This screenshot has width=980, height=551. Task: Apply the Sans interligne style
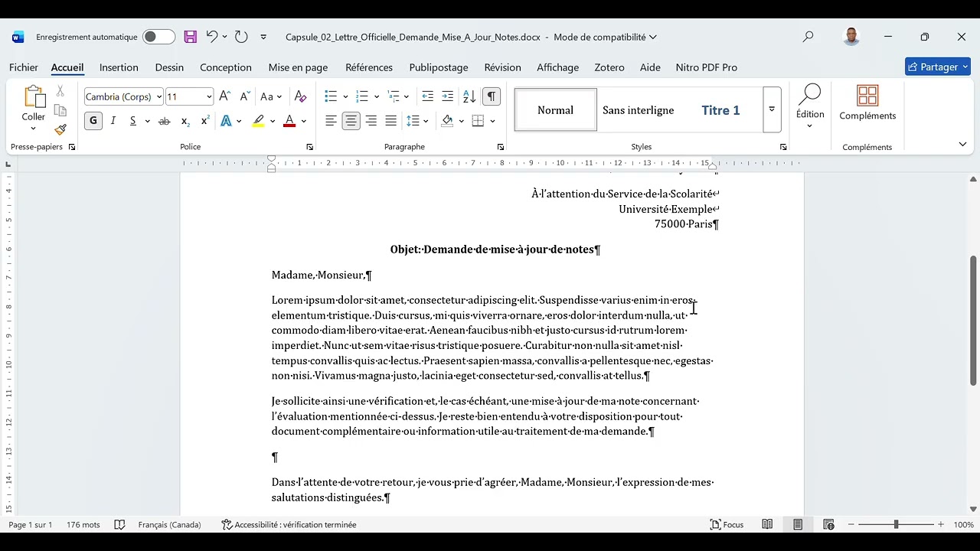(x=638, y=110)
